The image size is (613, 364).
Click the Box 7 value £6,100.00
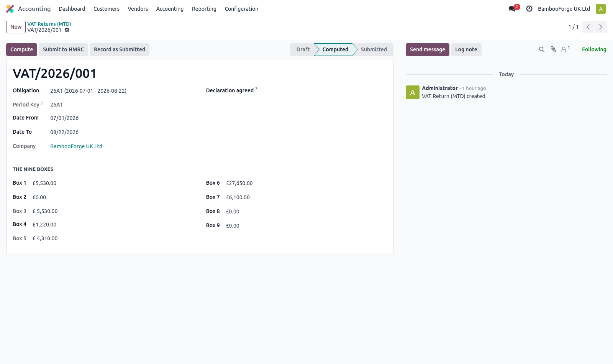238,197
